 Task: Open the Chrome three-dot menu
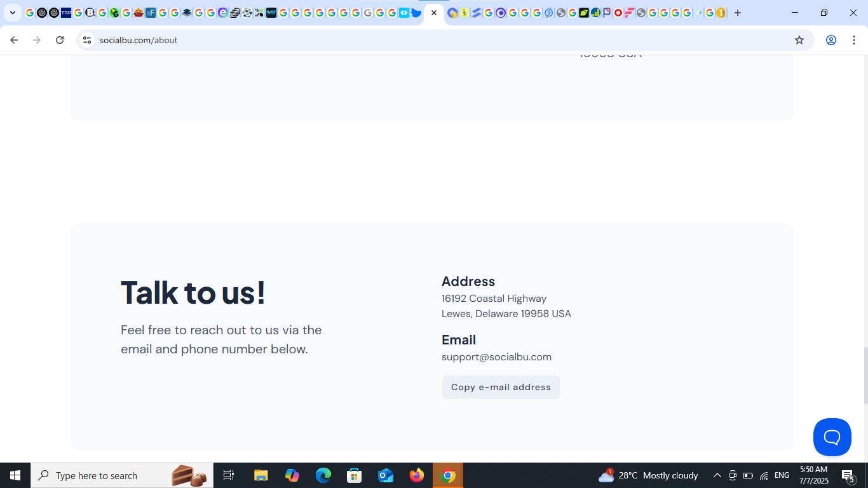853,40
